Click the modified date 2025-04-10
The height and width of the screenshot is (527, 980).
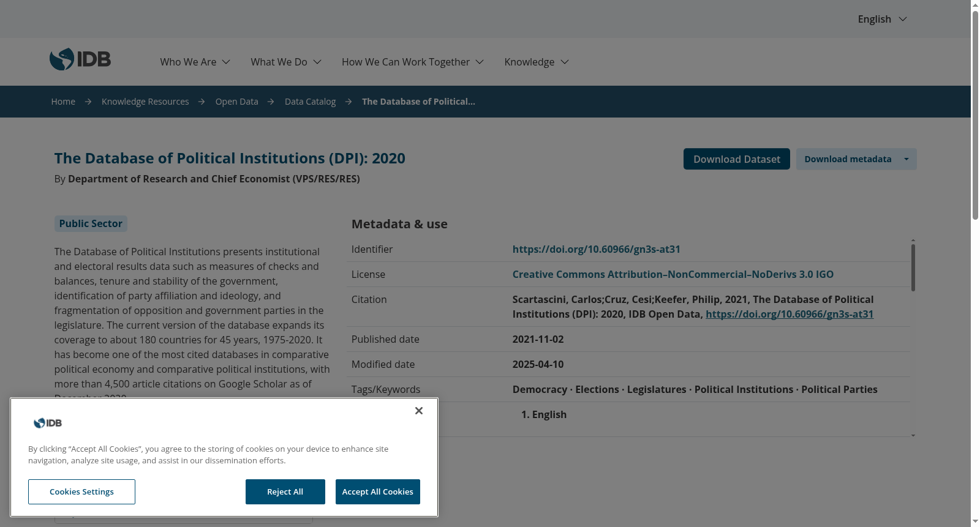click(x=538, y=364)
